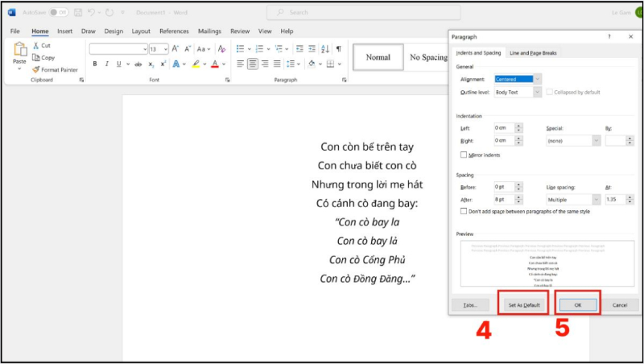
Task: Select the Normal style
Action: pos(378,57)
